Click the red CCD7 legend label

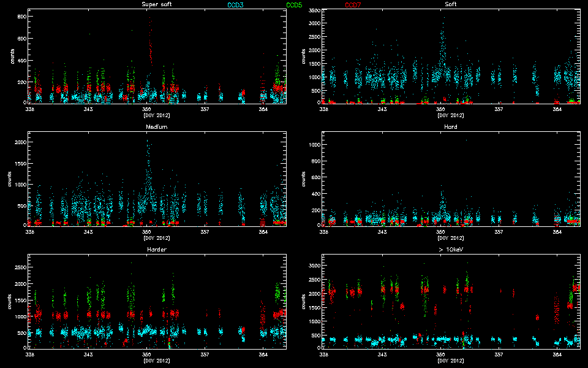pos(353,5)
